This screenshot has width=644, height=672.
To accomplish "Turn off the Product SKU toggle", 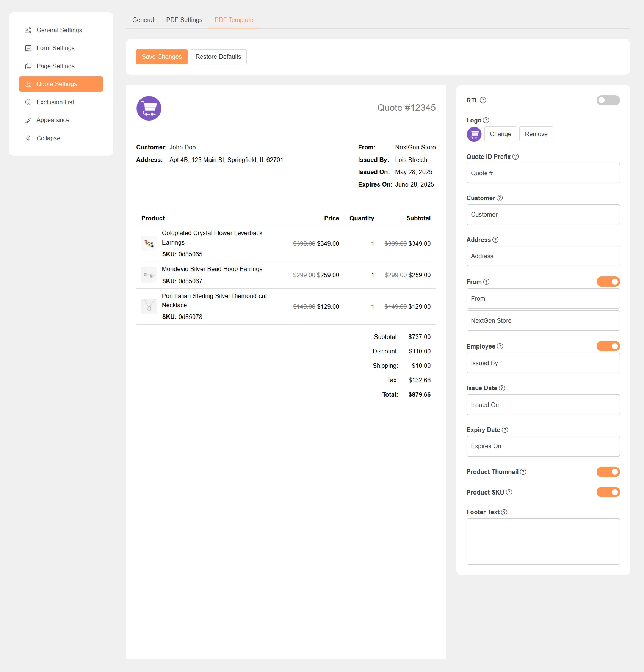I will tap(608, 492).
